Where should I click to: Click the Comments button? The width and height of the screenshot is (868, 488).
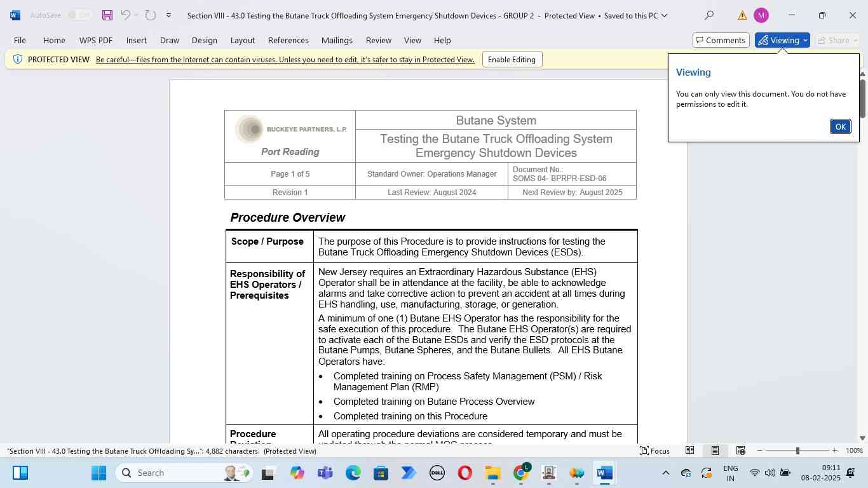point(721,40)
